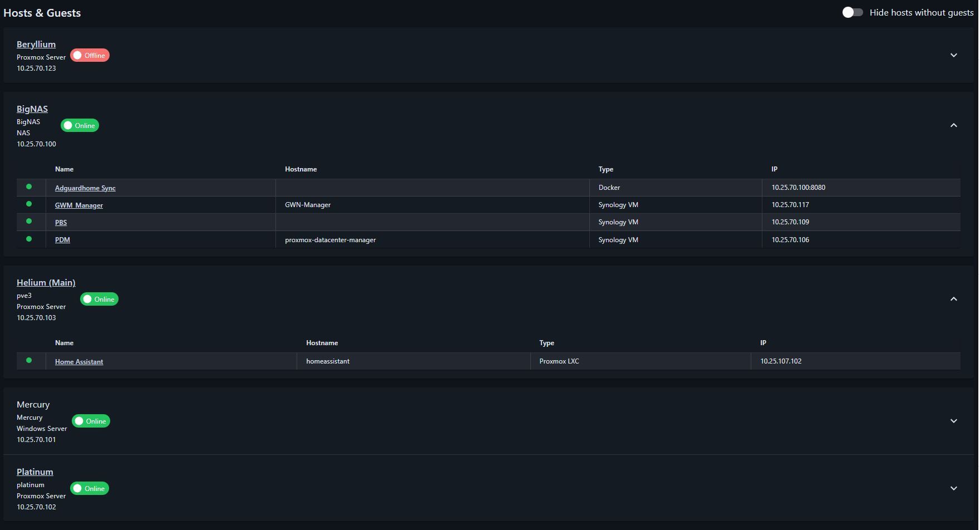Screen dimensions: 980x530
Task: Click the green status dot beside Adguardhome Sync
Action: coord(29,187)
